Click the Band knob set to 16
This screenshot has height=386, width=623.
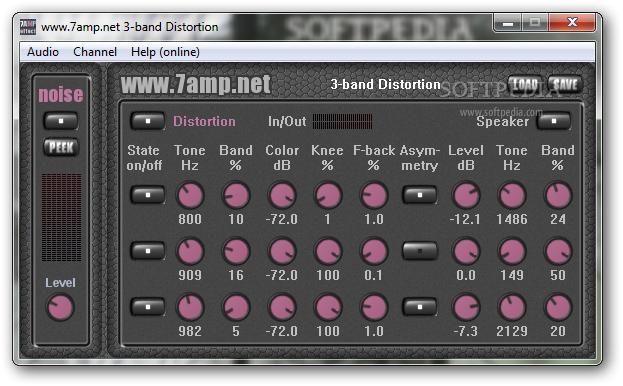pos(236,251)
